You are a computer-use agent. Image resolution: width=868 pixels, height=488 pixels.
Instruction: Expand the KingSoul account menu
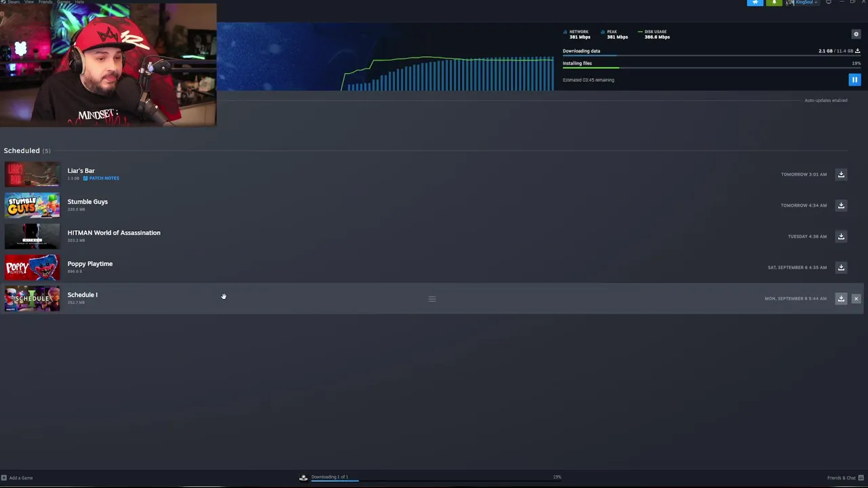pyautogui.click(x=802, y=3)
